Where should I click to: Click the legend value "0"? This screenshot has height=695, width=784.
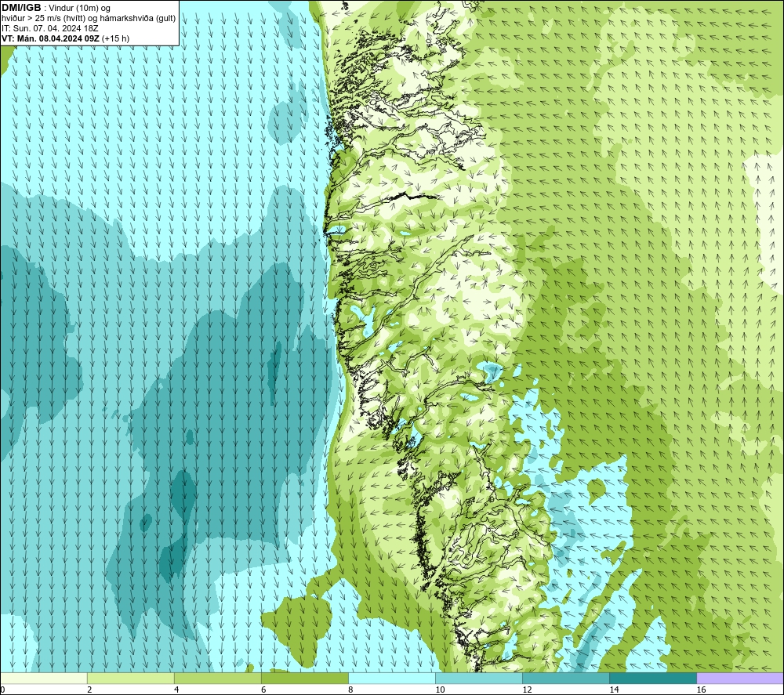click(x=2, y=690)
